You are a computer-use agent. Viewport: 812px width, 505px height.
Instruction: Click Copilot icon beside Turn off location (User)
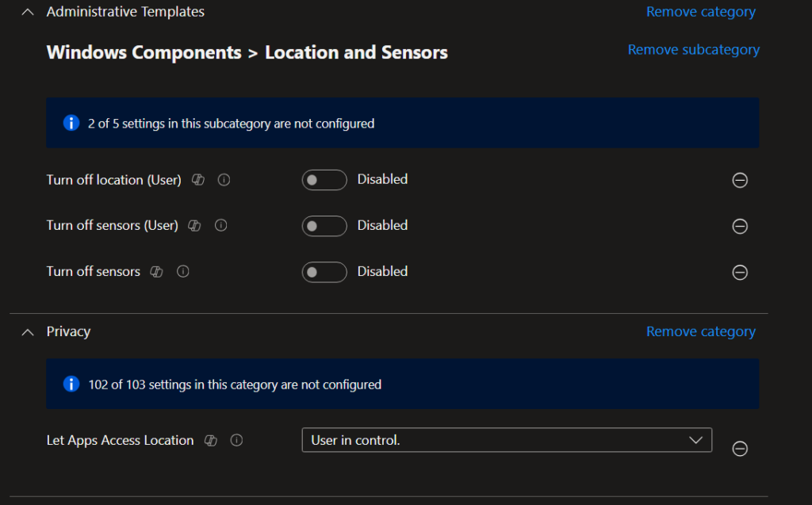point(198,180)
